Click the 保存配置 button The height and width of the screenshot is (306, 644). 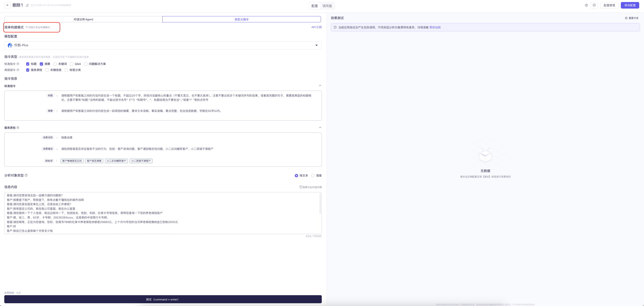[x=630, y=5]
